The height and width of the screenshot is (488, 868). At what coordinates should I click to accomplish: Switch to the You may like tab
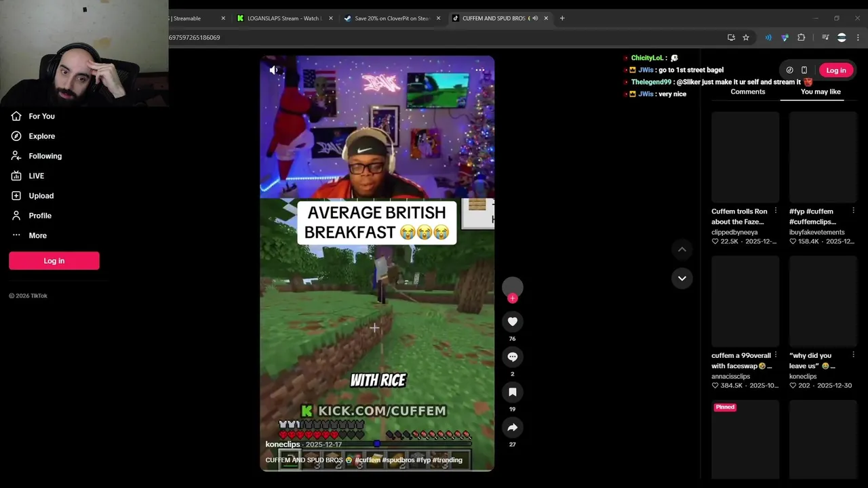click(821, 91)
